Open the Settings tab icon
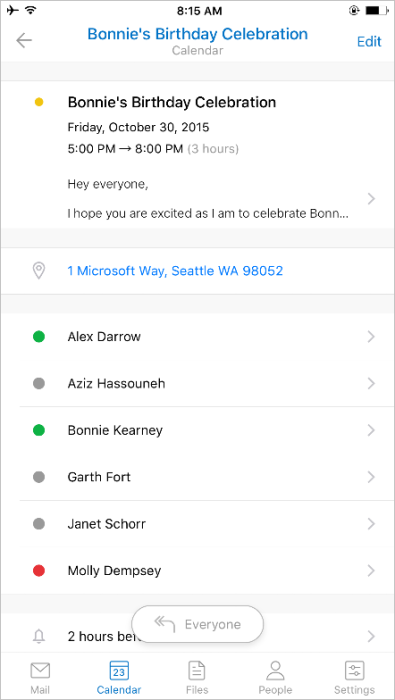 tap(355, 671)
